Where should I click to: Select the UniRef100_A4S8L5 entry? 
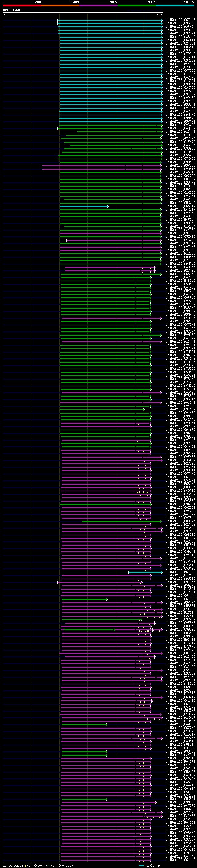point(180,145)
